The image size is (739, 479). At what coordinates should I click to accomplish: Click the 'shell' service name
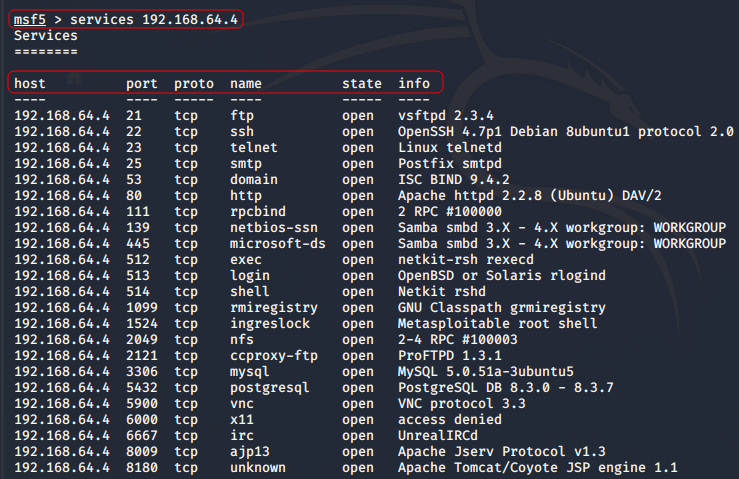click(x=250, y=292)
